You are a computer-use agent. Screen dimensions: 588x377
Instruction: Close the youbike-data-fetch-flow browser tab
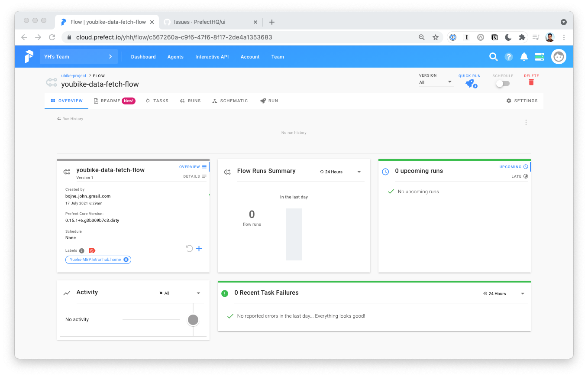click(x=152, y=22)
